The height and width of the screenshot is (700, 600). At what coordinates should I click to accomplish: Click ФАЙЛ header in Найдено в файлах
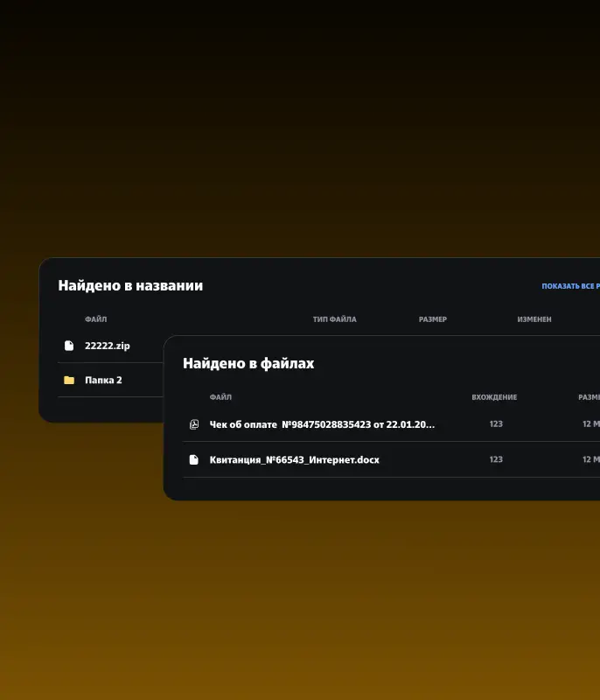pyautogui.click(x=220, y=397)
